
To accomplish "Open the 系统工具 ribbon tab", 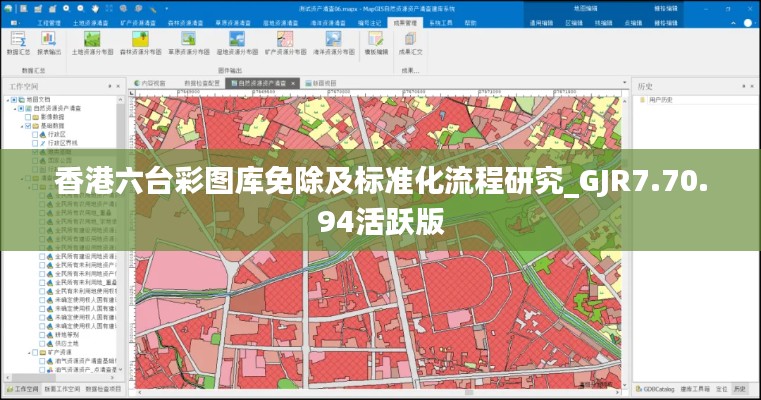I will [441, 23].
